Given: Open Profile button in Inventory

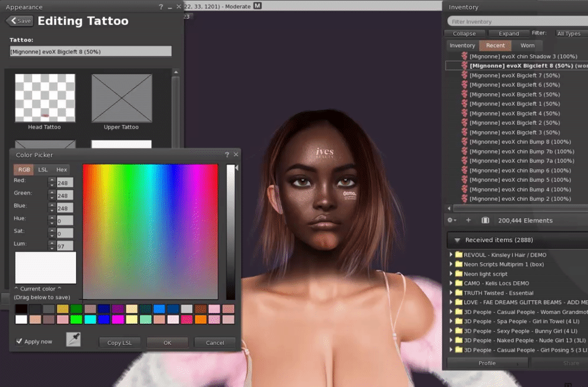Looking at the screenshot, I should 487,363.
